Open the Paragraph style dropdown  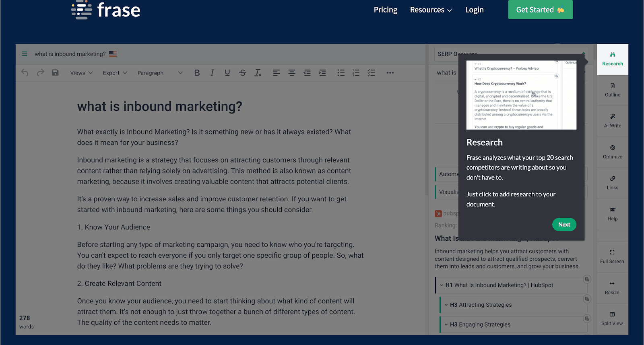[x=160, y=73]
